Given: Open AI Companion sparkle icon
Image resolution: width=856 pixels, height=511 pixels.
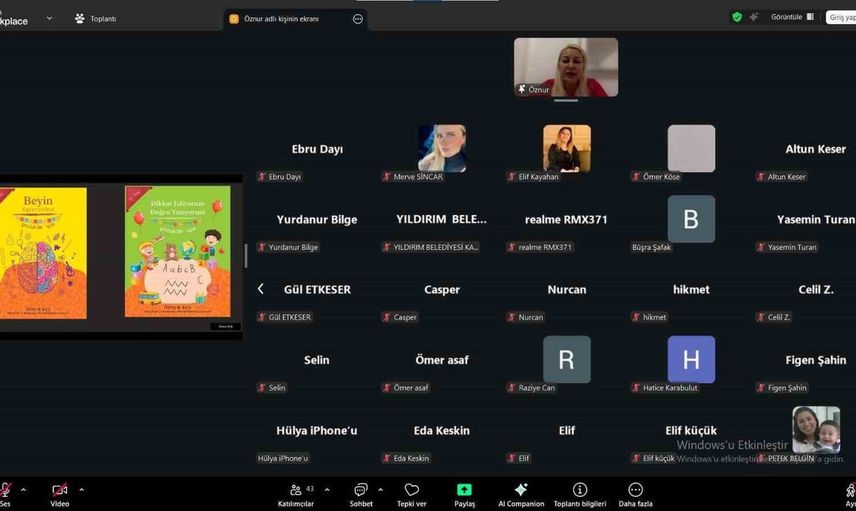Looking at the screenshot, I should click(520, 490).
